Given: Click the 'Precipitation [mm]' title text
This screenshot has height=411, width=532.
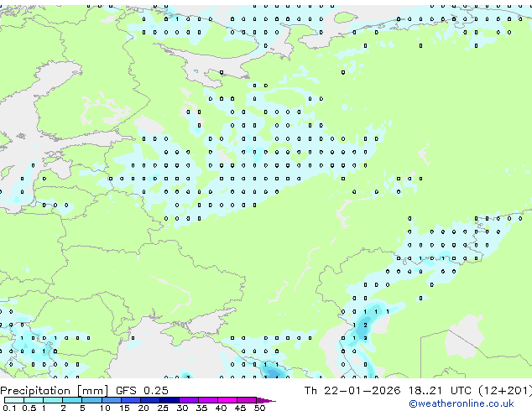Looking at the screenshot, I should click(x=55, y=391).
